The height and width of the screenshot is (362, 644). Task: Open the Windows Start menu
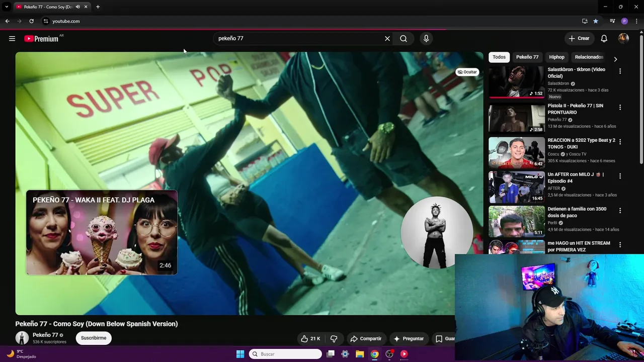tap(240, 354)
